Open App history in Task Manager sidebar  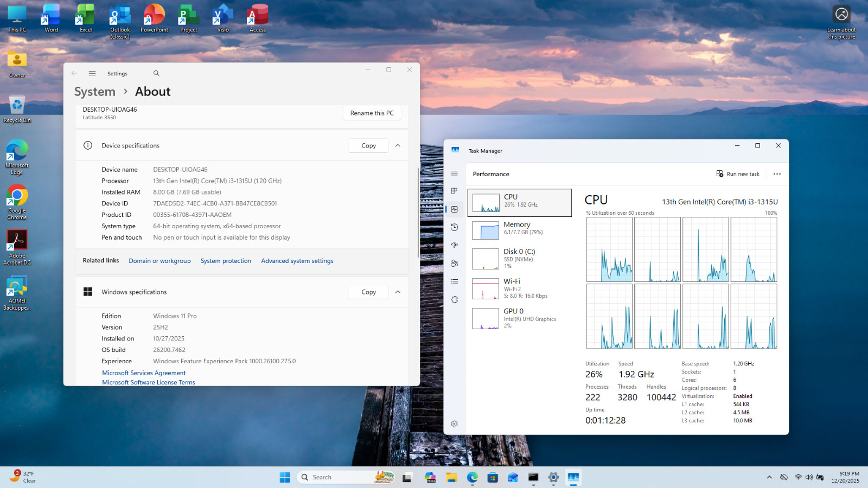coord(454,227)
